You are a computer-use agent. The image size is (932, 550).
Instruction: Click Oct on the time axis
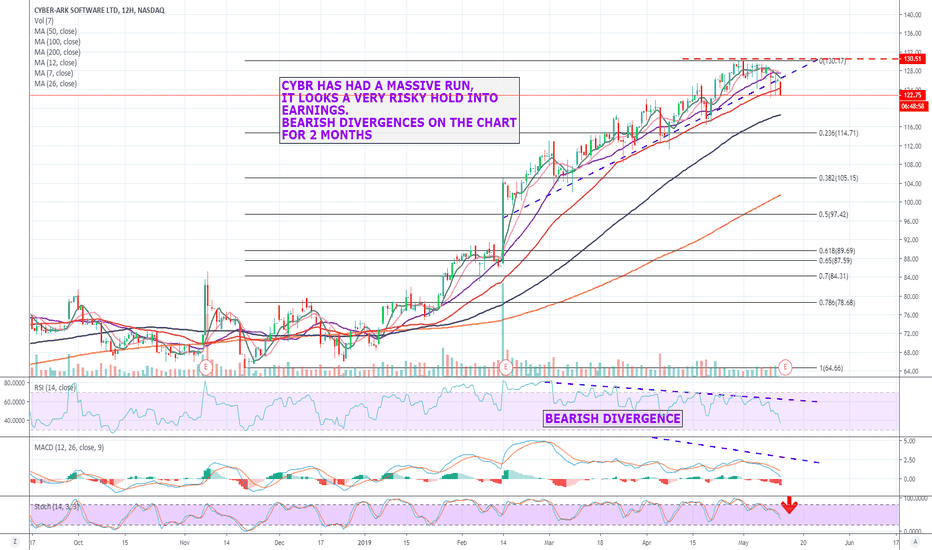pyautogui.click(x=78, y=543)
